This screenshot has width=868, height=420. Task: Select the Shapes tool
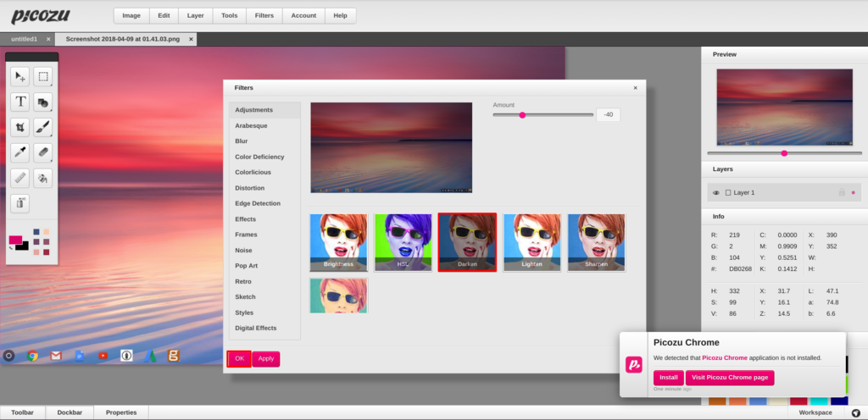click(42, 102)
